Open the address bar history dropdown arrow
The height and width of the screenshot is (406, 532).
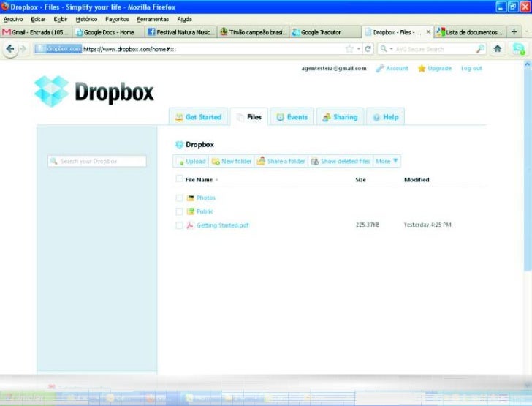pos(359,49)
